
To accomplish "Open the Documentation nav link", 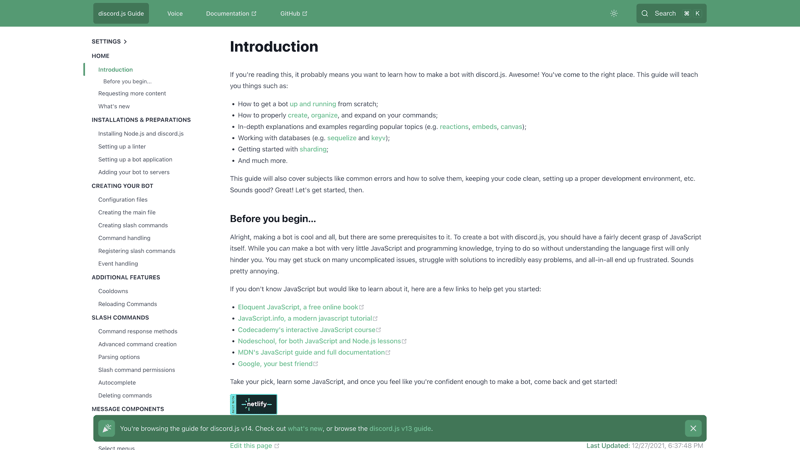I will [231, 14].
